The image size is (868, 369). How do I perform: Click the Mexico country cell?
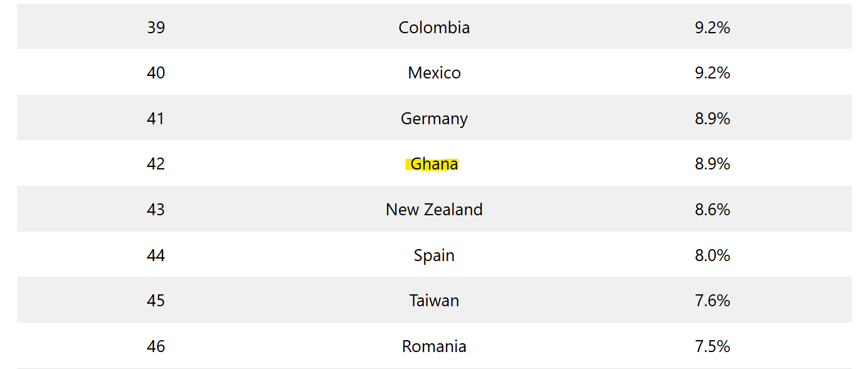[434, 73]
